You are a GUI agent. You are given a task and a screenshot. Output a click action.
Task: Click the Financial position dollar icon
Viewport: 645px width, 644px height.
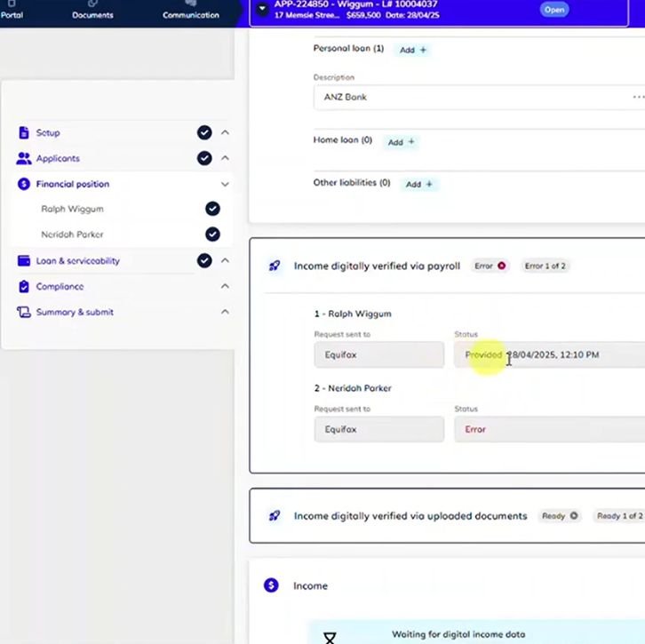point(24,185)
